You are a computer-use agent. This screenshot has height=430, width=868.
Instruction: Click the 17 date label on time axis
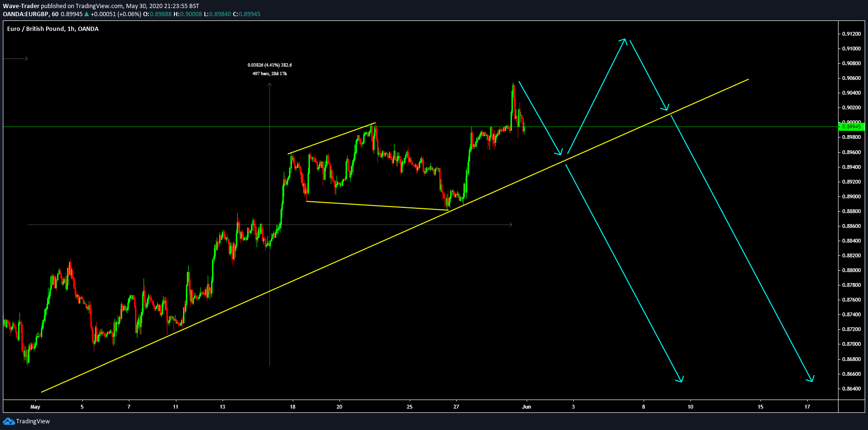807,407
